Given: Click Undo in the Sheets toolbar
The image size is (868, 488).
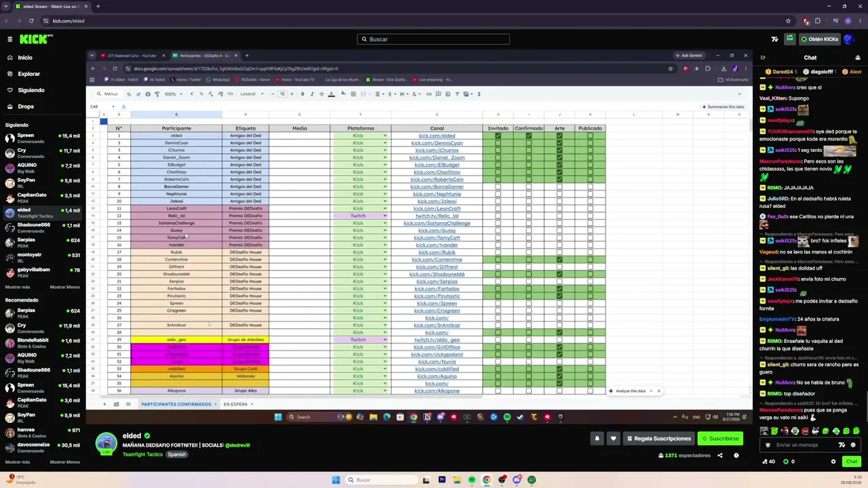Looking at the screenshot, I should pyautogui.click(x=129, y=94).
